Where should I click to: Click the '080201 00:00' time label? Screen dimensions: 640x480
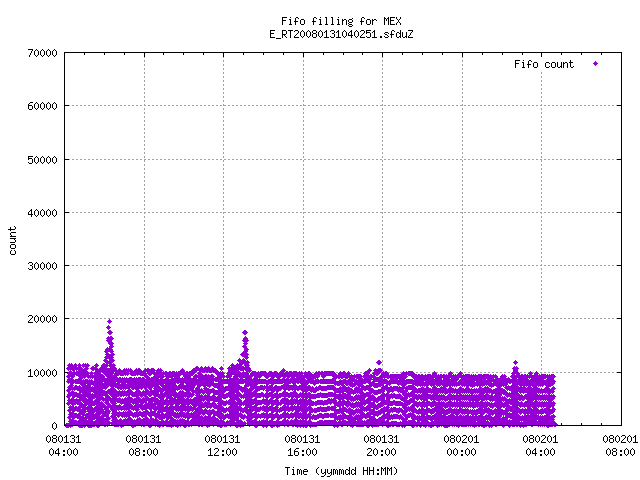point(462,446)
